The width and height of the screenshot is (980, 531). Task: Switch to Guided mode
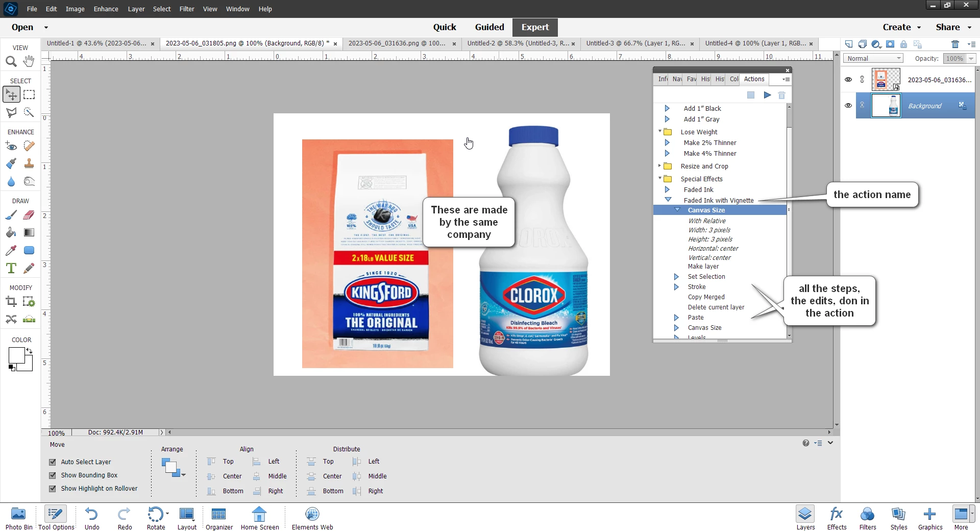click(x=489, y=27)
